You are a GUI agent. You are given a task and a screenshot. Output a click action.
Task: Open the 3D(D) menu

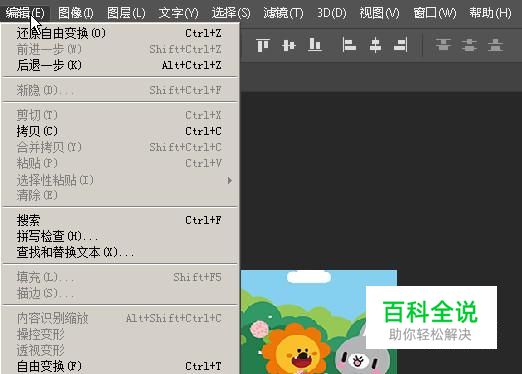tap(332, 13)
